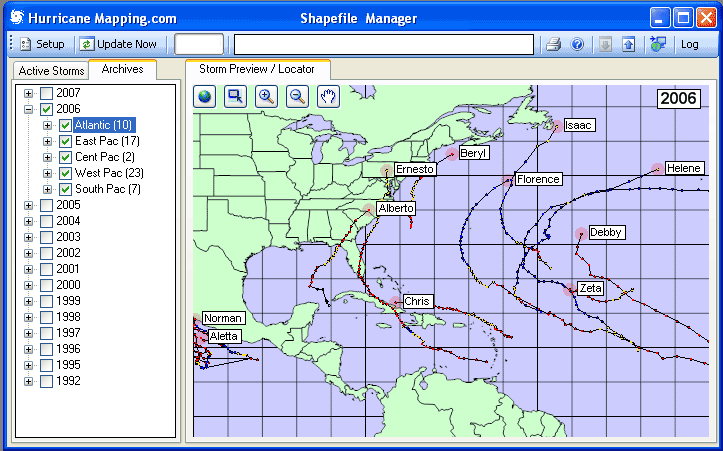Click the Helene storm label
The height and width of the screenshot is (451, 723).
684,168
